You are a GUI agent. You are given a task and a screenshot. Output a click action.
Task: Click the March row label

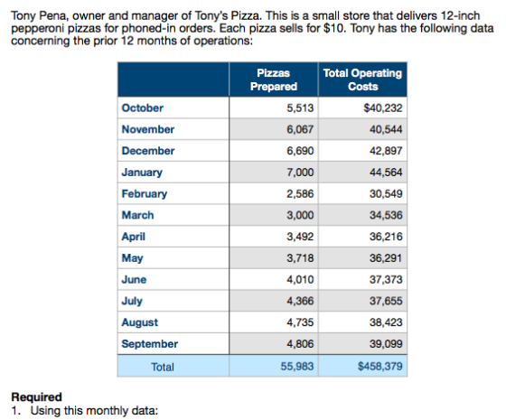(x=137, y=215)
